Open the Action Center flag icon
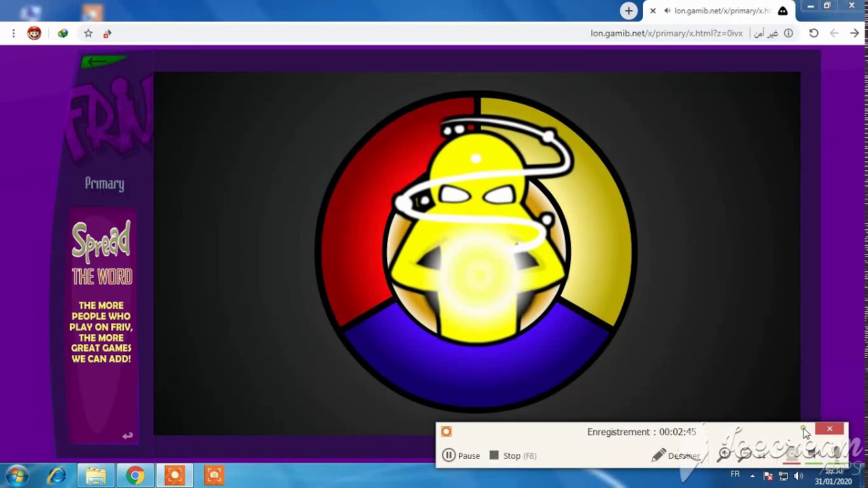The height and width of the screenshot is (488, 868). (768, 476)
